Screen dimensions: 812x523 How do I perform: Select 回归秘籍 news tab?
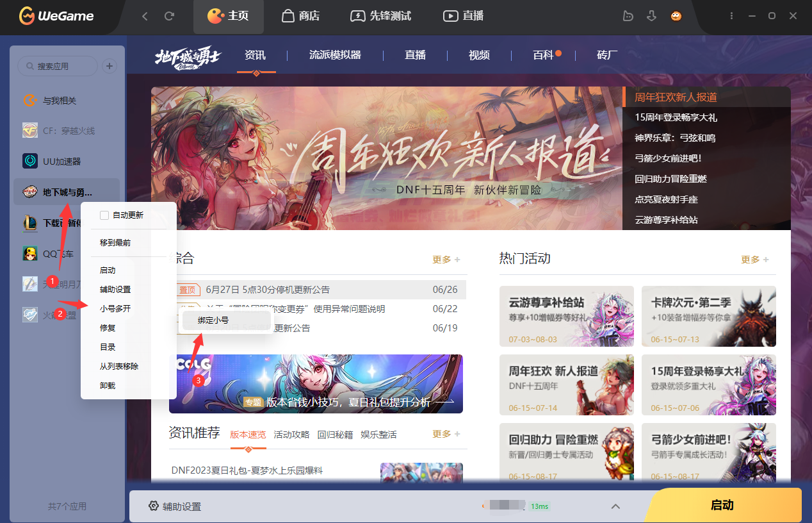[x=335, y=435]
